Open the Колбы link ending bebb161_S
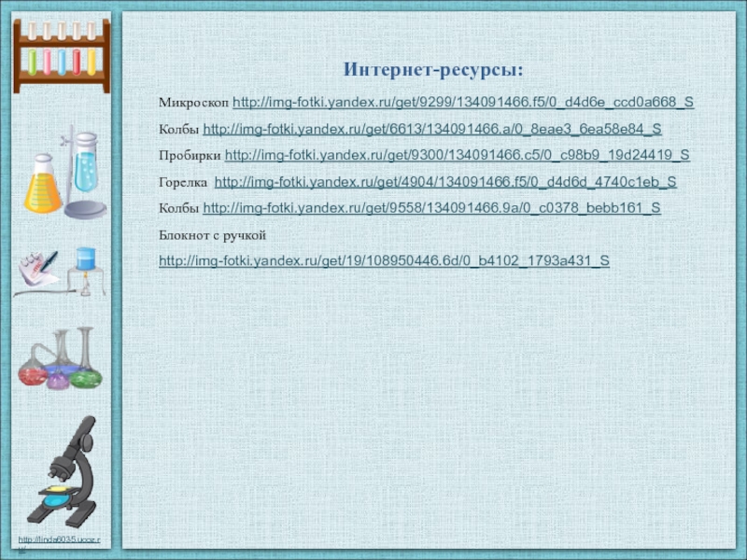The image size is (747, 560). [431, 207]
